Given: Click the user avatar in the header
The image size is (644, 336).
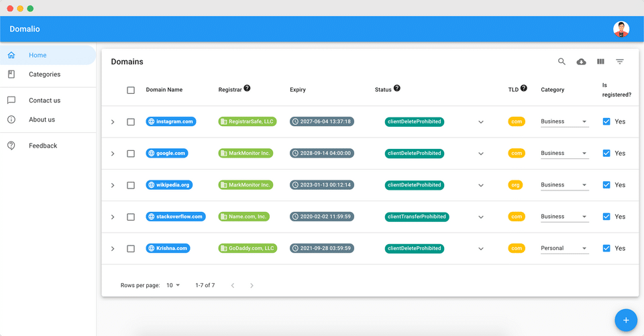Looking at the screenshot, I should pos(621,29).
